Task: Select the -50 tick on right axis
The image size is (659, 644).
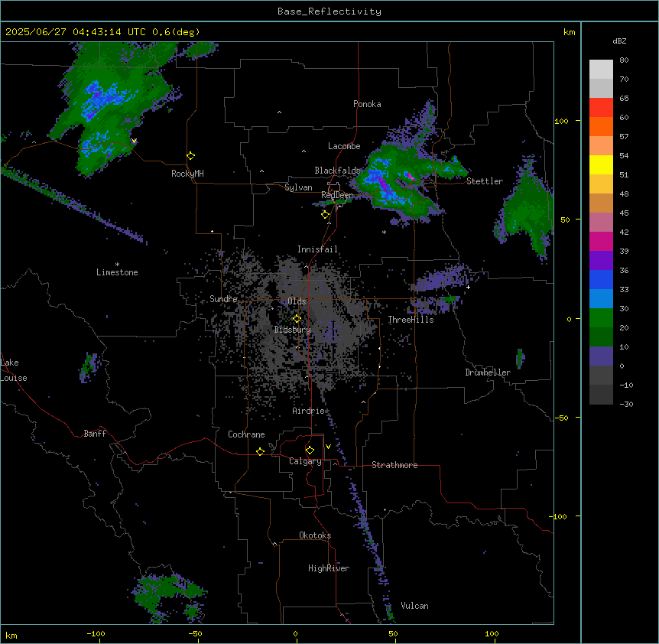Action: point(561,418)
